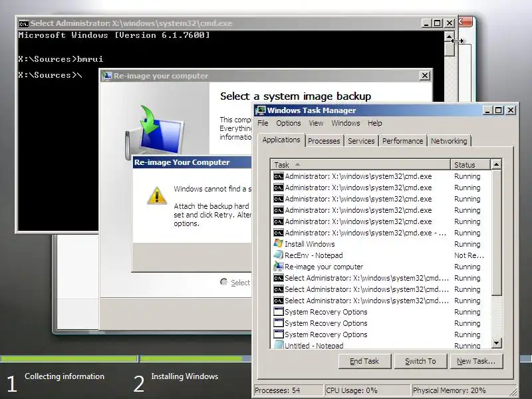Click the Switch To button
This screenshot has height=399, width=532.
coord(420,361)
